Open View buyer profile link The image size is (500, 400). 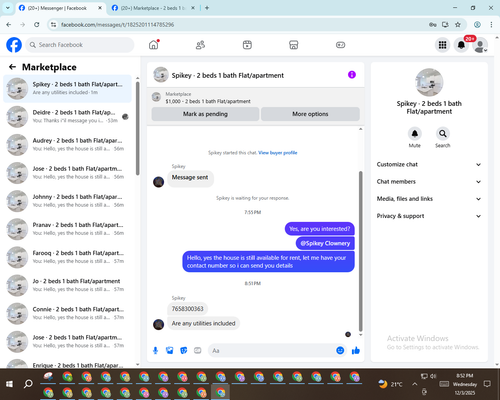(278, 153)
